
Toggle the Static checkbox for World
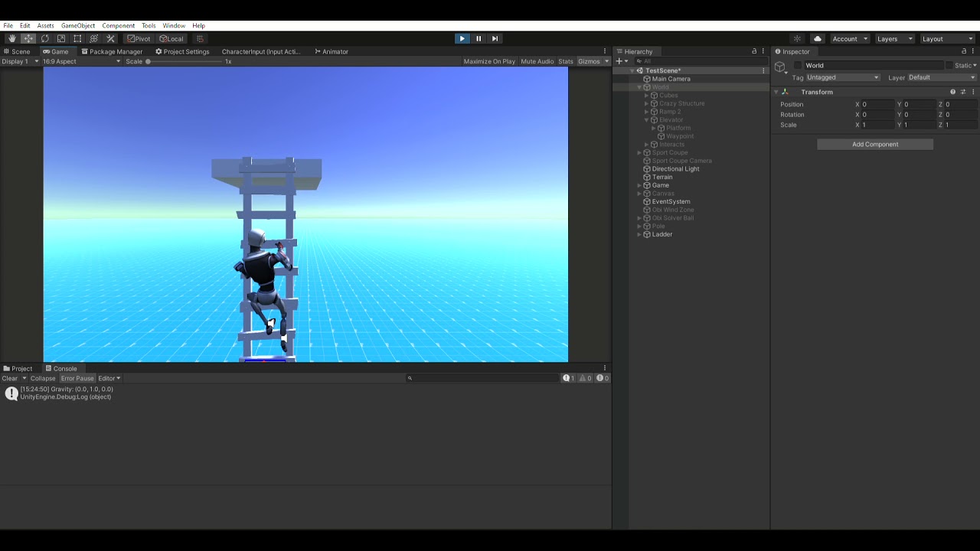949,66
